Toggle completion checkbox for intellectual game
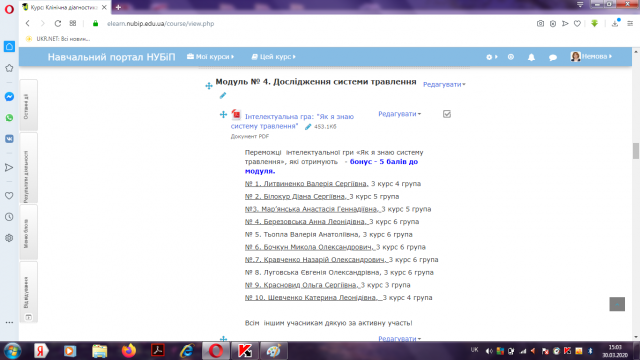The height and width of the screenshot is (360, 640). click(x=447, y=114)
